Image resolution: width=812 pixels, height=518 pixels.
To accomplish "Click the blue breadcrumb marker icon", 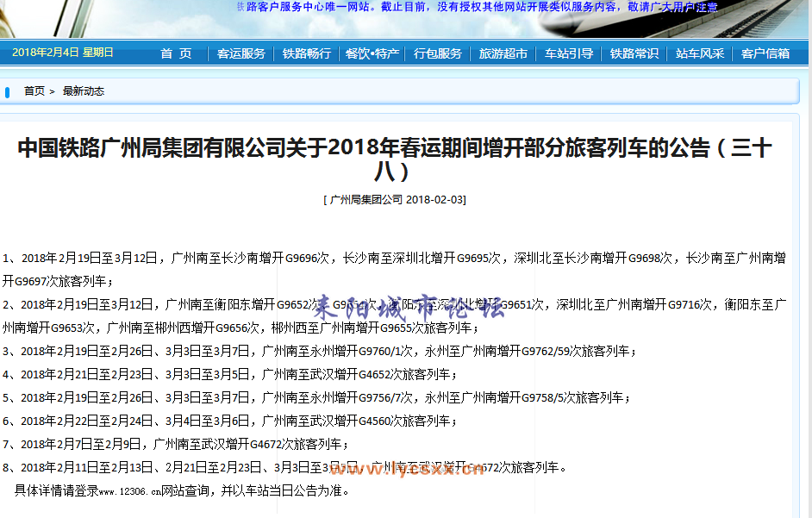I will pyautogui.click(x=7, y=93).
